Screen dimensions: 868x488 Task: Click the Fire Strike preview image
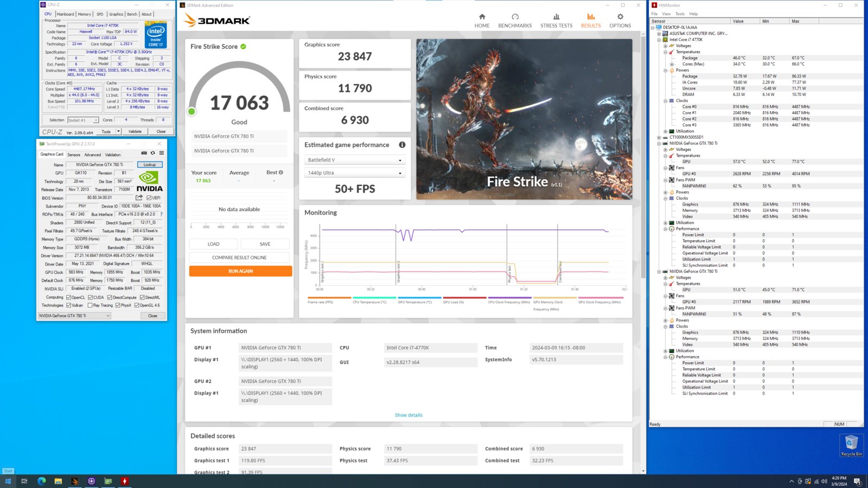point(524,119)
